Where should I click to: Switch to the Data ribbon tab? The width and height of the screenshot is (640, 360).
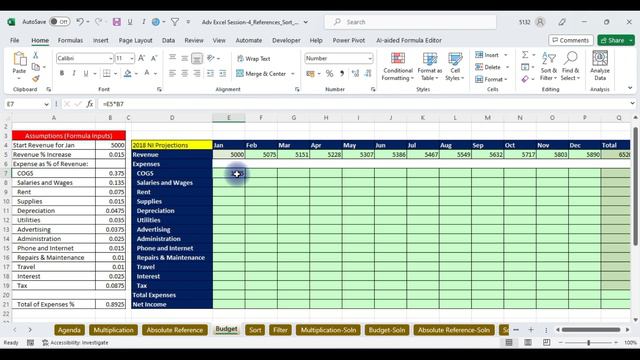pos(168,40)
